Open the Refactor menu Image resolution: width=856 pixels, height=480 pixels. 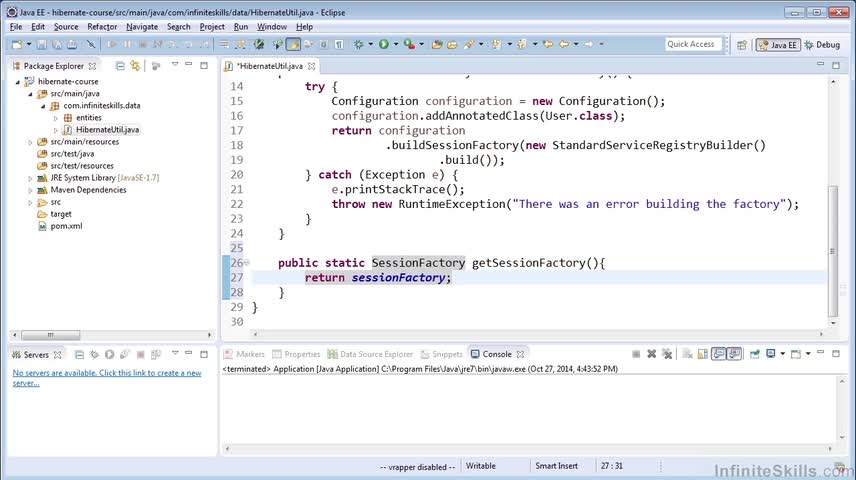(x=102, y=26)
